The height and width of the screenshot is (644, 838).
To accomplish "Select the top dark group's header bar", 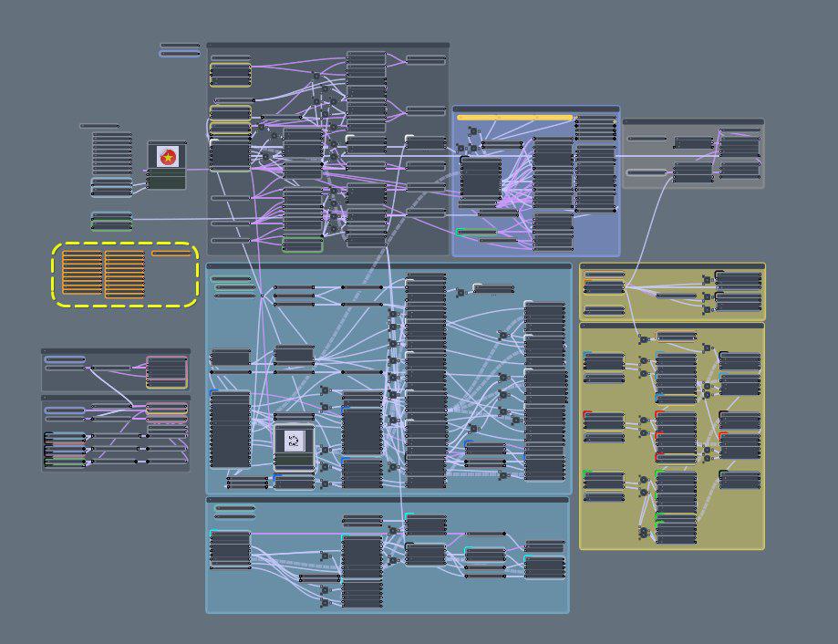I will click(x=327, y=46).
